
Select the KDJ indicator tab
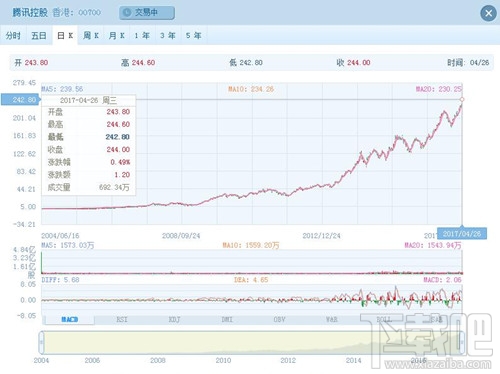(174, 319)
